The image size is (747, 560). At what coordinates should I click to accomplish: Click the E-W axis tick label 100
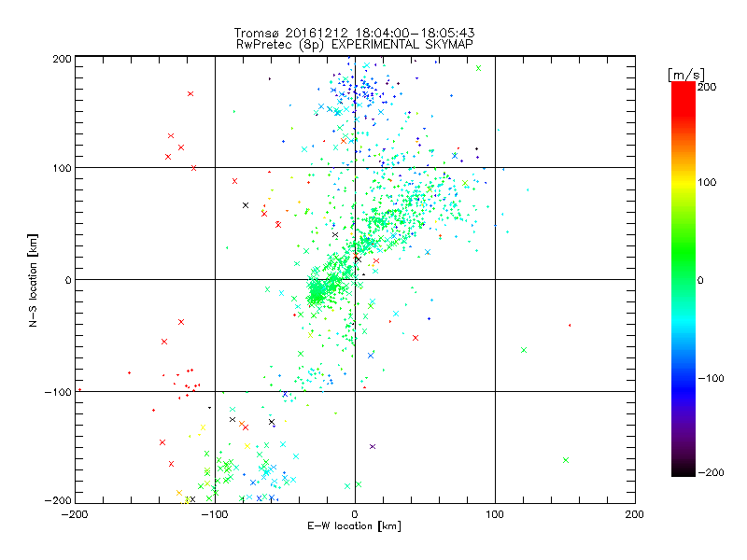(495, 514)
